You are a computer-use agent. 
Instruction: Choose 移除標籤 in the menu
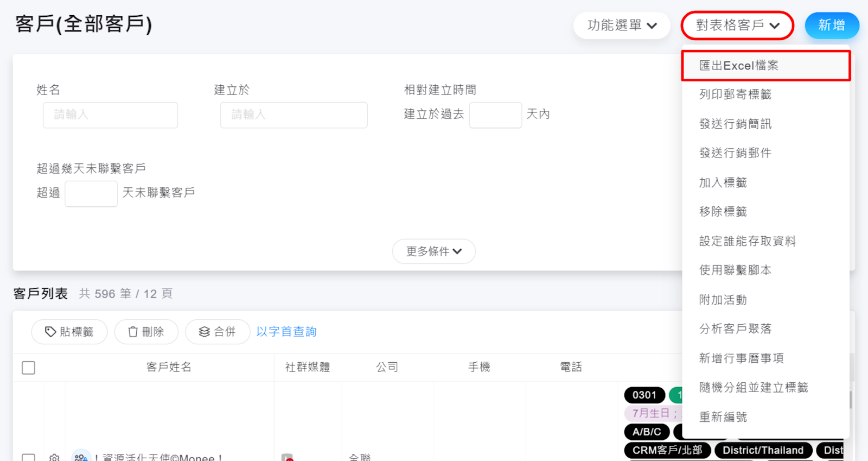click(x=766, y=212)
